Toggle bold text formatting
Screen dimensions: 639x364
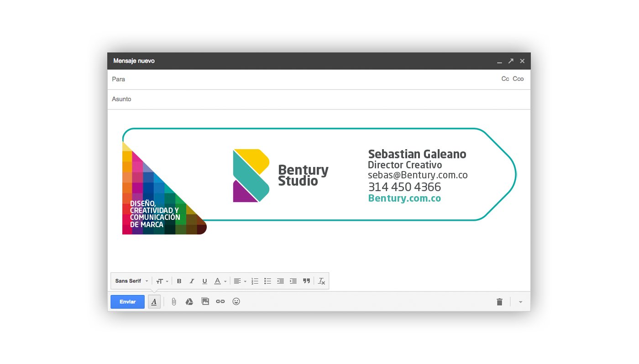179,281
